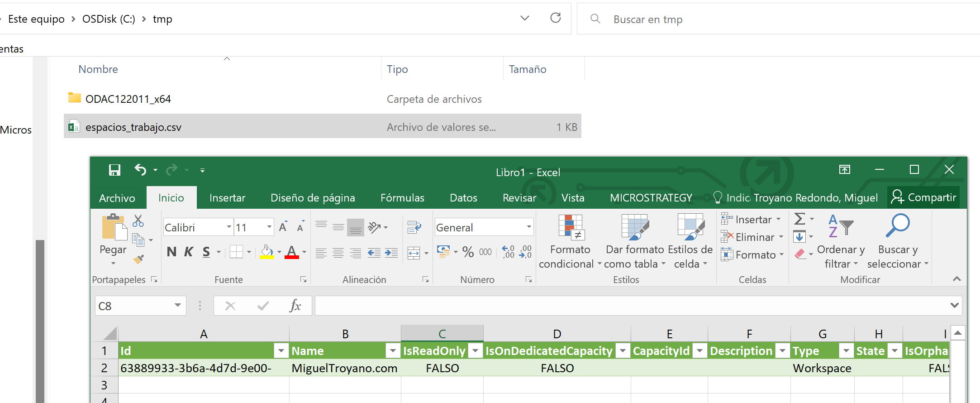Open the Name Box C8 dropdown

pyautogui.click(x=177, y=306)
